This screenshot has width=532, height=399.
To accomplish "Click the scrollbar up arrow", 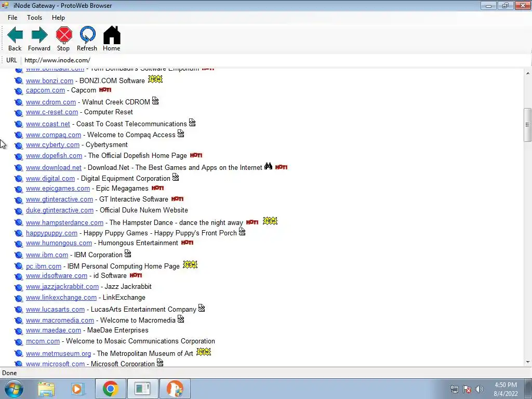I will coord(528,73).
